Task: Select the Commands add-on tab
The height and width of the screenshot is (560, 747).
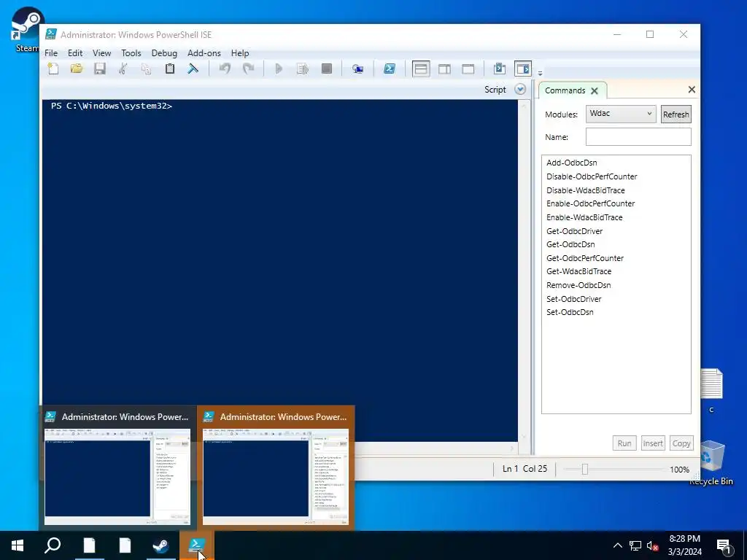Action: point(565,90)
